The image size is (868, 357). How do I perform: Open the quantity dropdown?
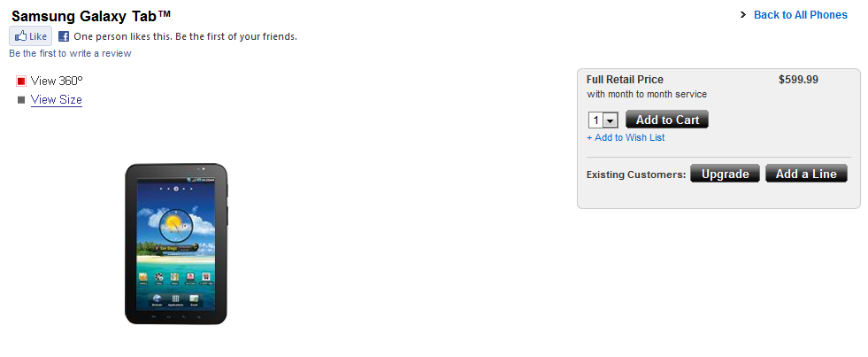[610, 120]
